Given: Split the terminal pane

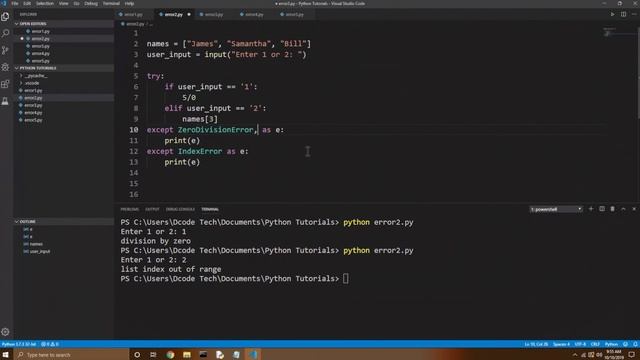Looking at the screenshot, I should pyautogui.click(x=602, y=209).
